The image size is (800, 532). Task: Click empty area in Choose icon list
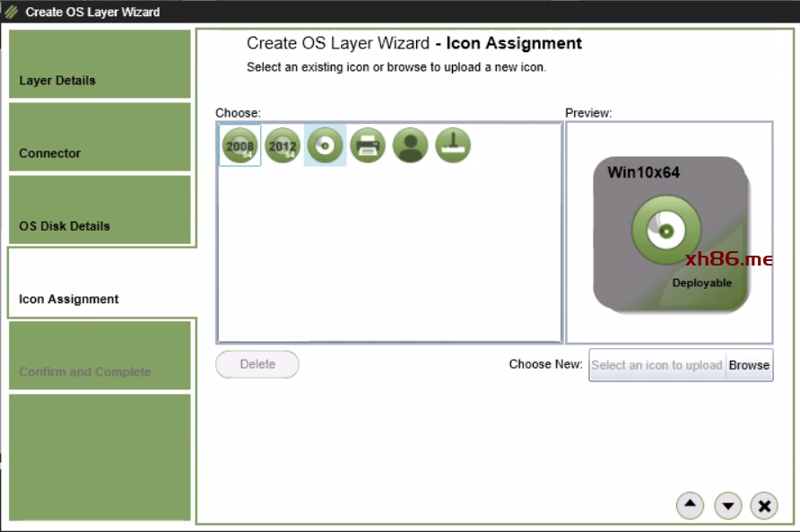(389, 260)
